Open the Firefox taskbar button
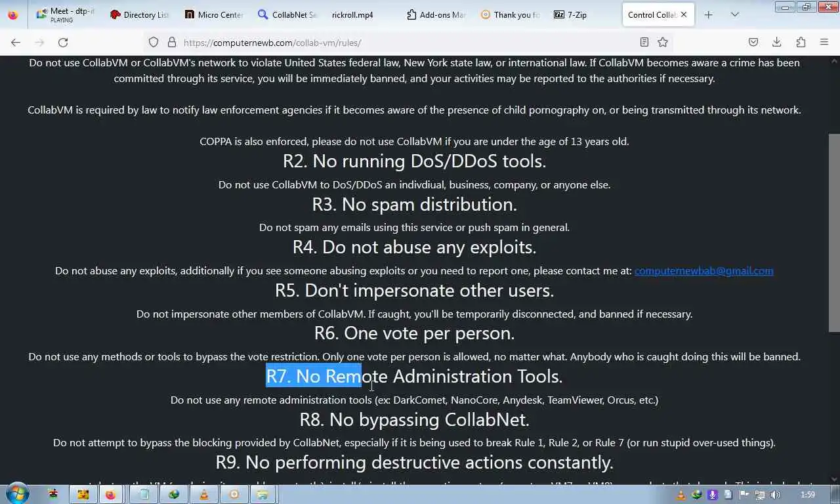The height and width of the screenshot is (504, 840). tap(110, 495)
